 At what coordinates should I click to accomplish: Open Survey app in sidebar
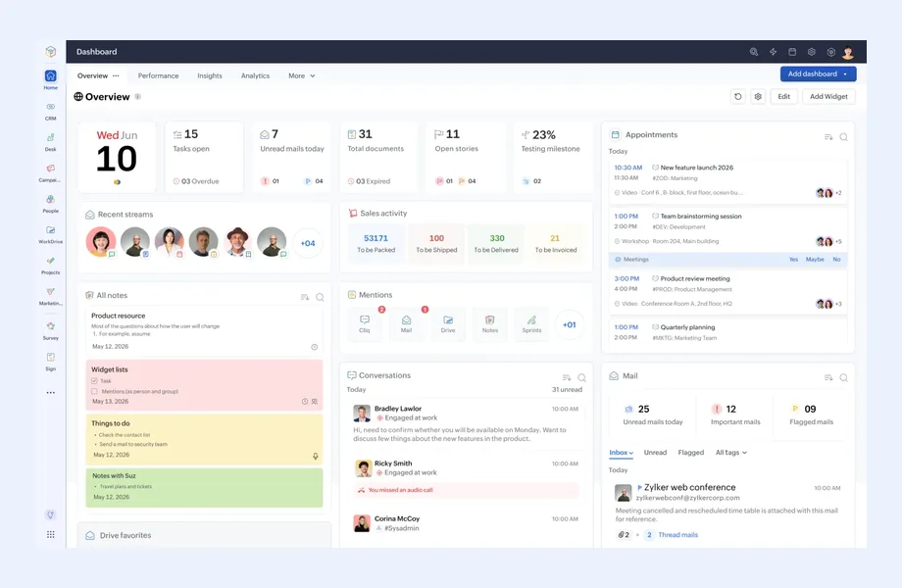[x=51, y=326]
